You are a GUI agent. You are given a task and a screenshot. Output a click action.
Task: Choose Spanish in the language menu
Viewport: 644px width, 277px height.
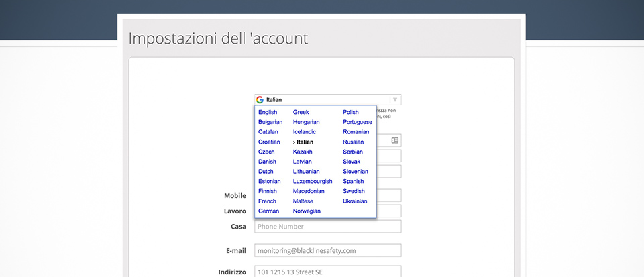point(353,182)
